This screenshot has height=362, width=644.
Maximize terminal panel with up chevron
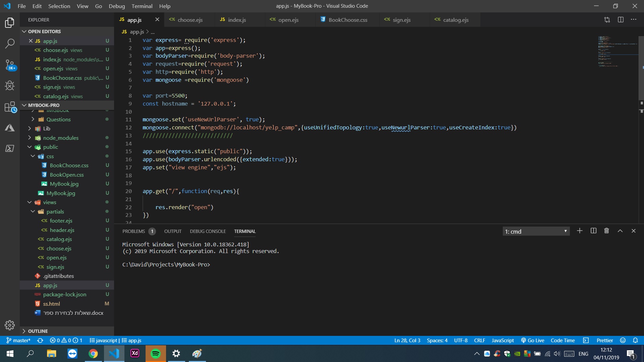click(620, 231)
